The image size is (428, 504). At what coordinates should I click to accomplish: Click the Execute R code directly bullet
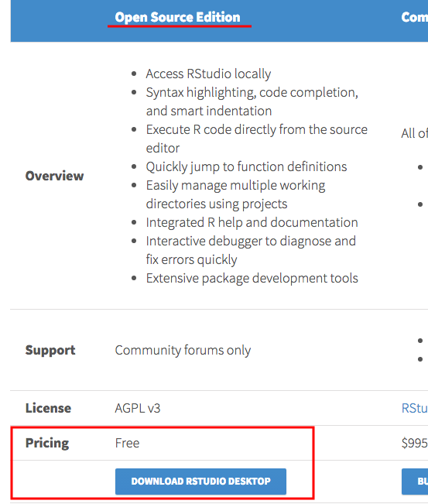256,139
